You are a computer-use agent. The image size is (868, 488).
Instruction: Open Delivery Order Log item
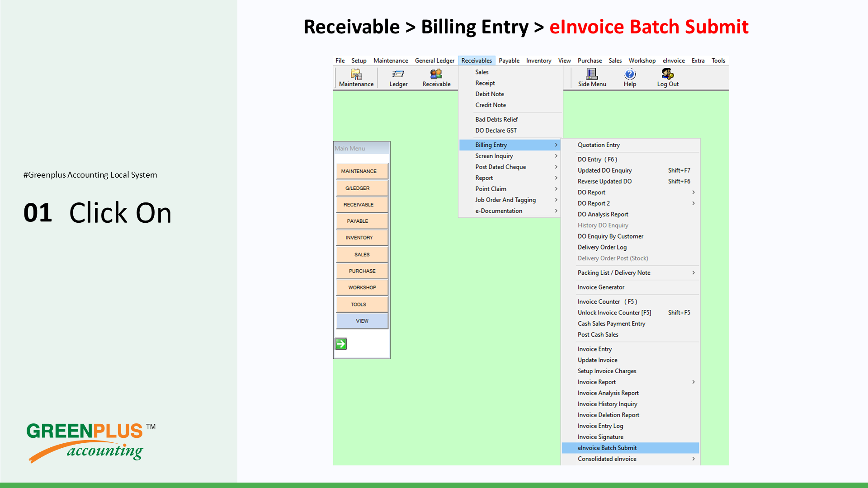click(x=630, y=247)
